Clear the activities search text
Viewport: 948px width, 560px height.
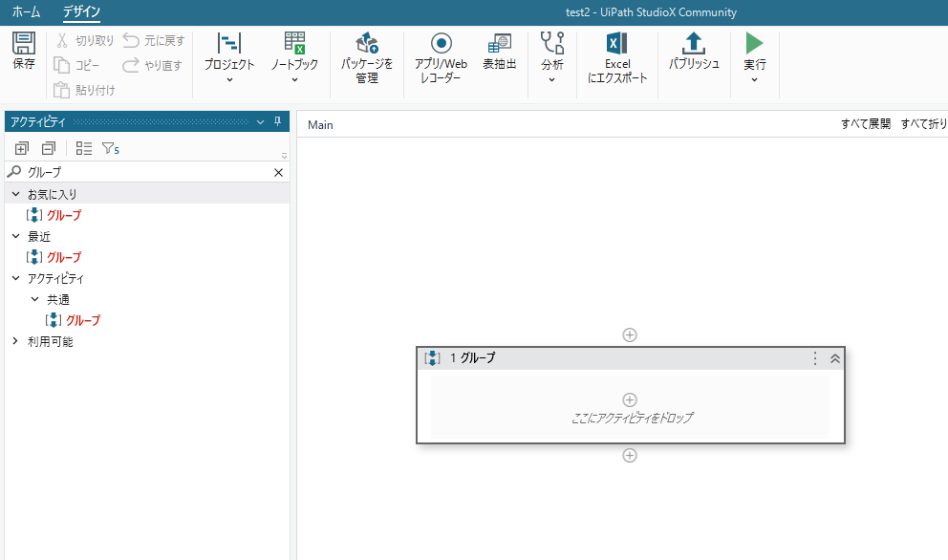(279, 172)
